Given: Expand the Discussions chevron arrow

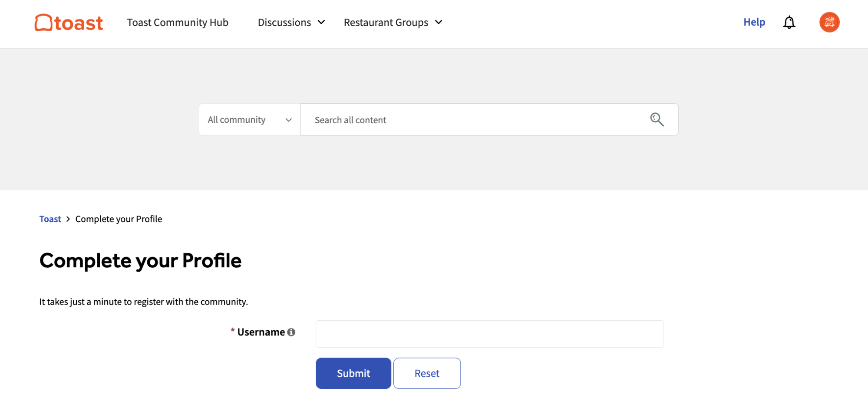Looking at the screenshot, I should click(x=321, y=23).
